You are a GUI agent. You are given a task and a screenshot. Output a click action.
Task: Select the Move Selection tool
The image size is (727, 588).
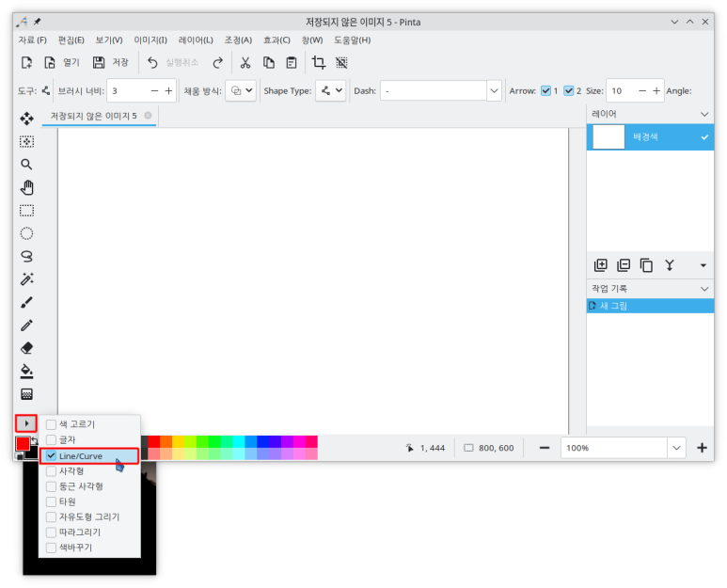26,141
